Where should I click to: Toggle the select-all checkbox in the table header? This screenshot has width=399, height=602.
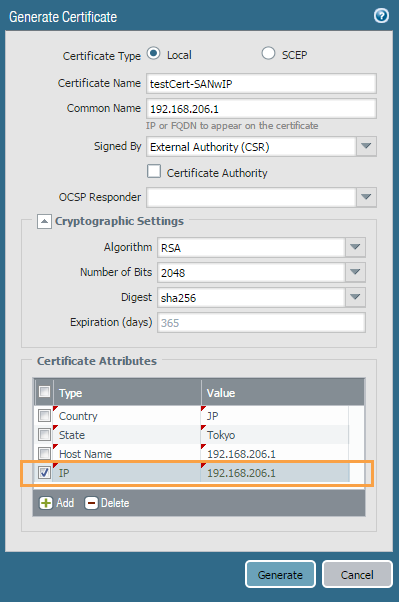click(45, 392)
